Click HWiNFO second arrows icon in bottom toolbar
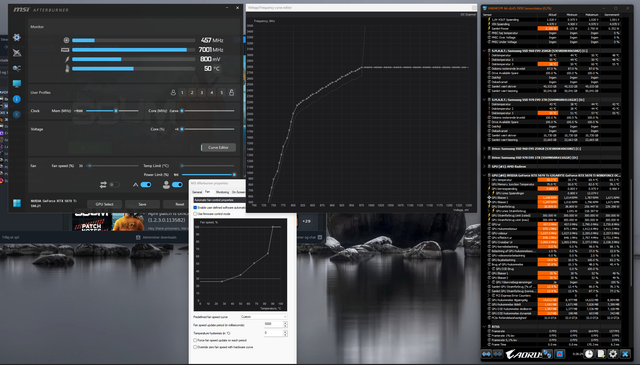 click(x=498, y=354)
